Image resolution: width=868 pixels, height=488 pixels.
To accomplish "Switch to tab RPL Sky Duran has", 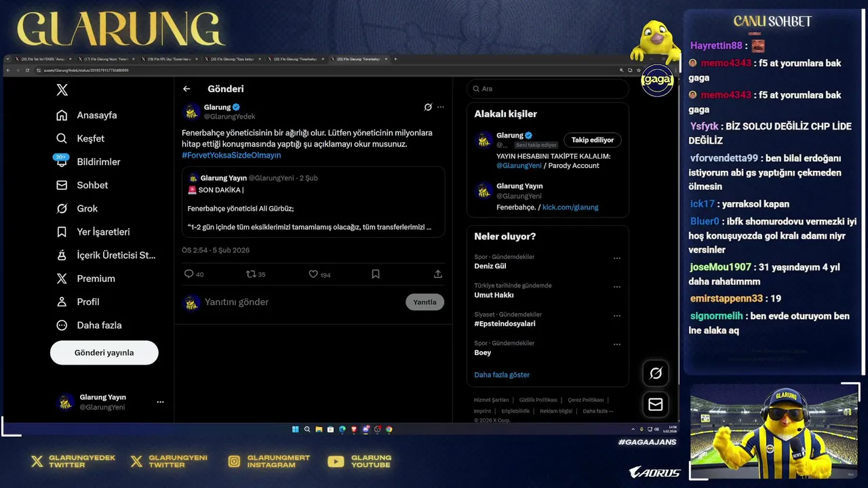I will 170,59.
